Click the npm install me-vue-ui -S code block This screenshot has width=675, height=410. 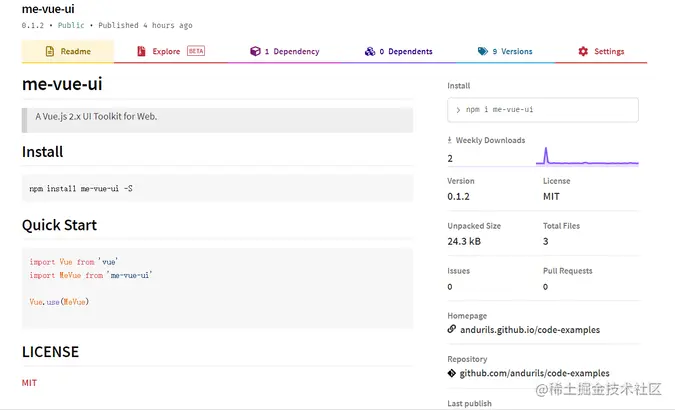[x=217, y=188]
